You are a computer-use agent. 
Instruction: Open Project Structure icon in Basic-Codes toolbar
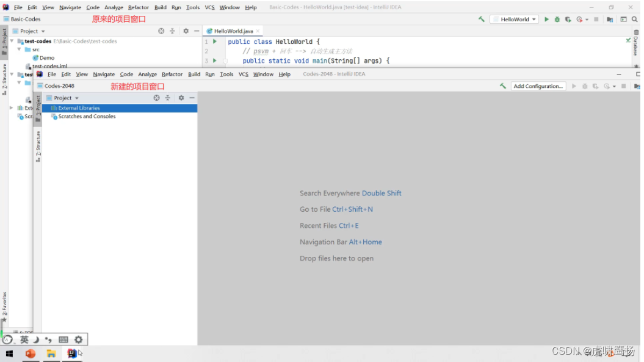pos(609,20)
